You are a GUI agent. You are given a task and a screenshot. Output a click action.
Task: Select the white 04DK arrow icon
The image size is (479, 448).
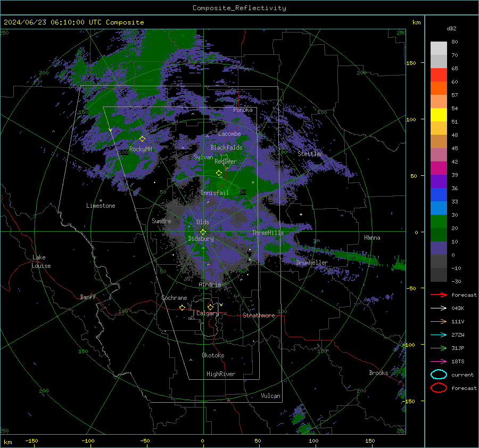439,308
